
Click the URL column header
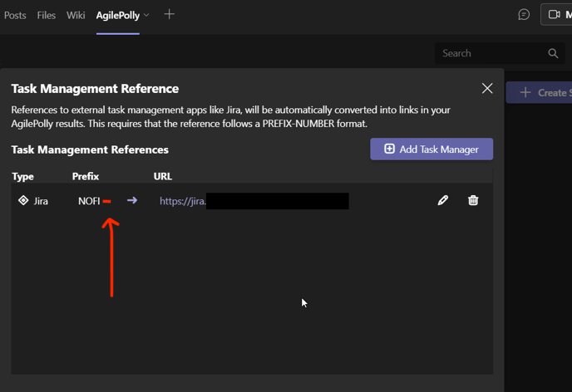163,176
